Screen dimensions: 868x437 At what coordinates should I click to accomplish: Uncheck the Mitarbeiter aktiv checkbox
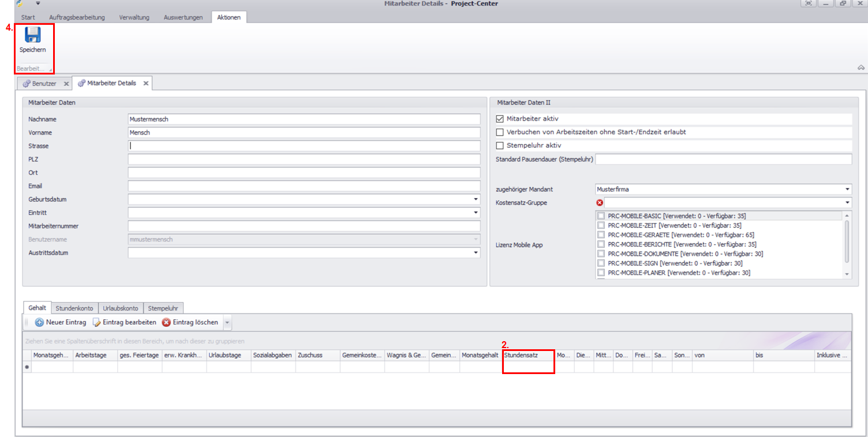pyautogui.click(x=500, y=119)
